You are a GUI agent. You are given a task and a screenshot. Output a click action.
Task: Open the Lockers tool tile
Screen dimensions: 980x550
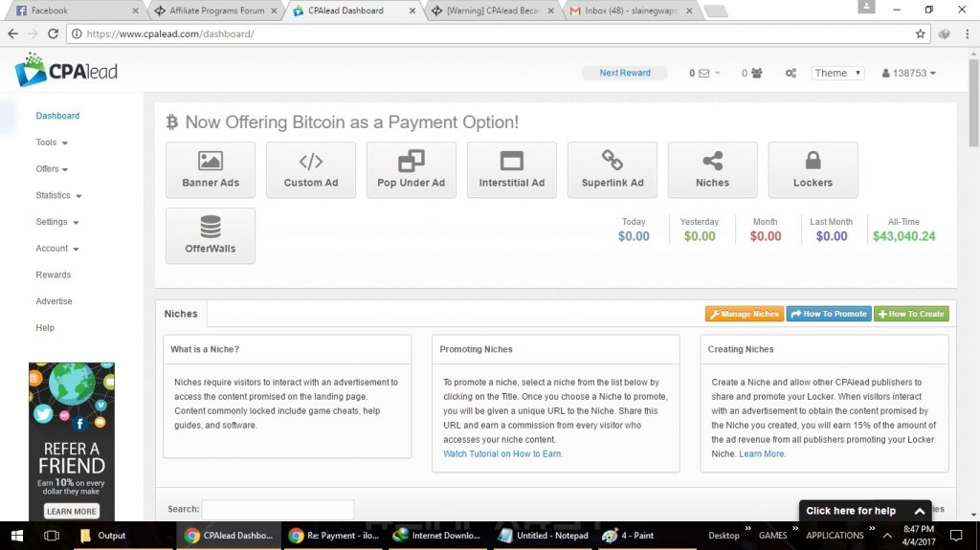(x=813, y=170)
